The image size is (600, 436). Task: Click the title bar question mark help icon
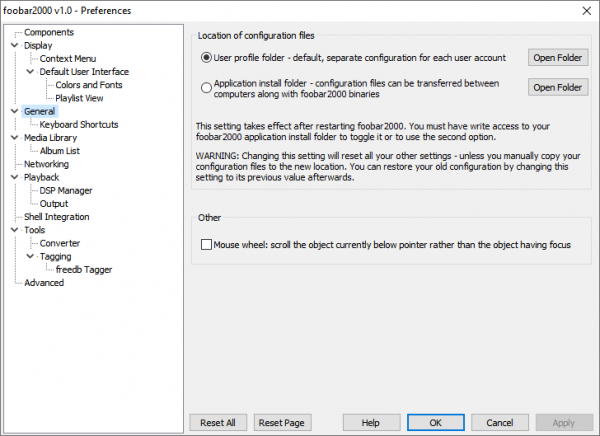pos(554,10)
